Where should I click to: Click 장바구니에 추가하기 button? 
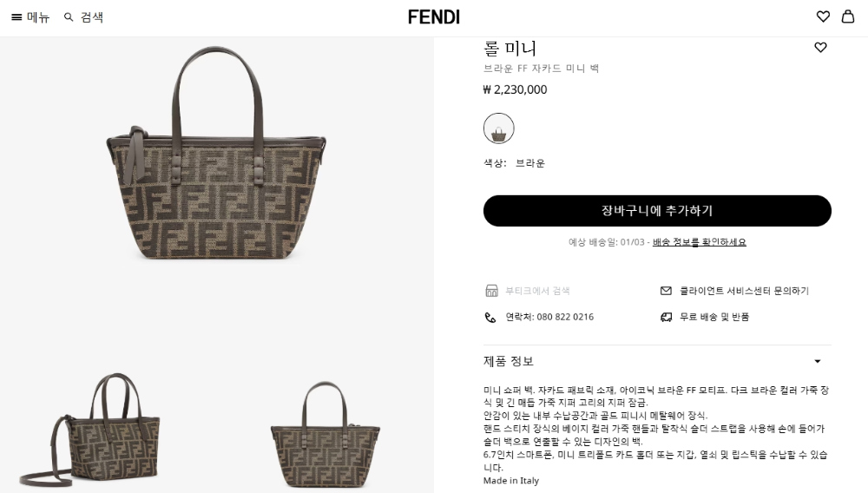coord(657,211)
